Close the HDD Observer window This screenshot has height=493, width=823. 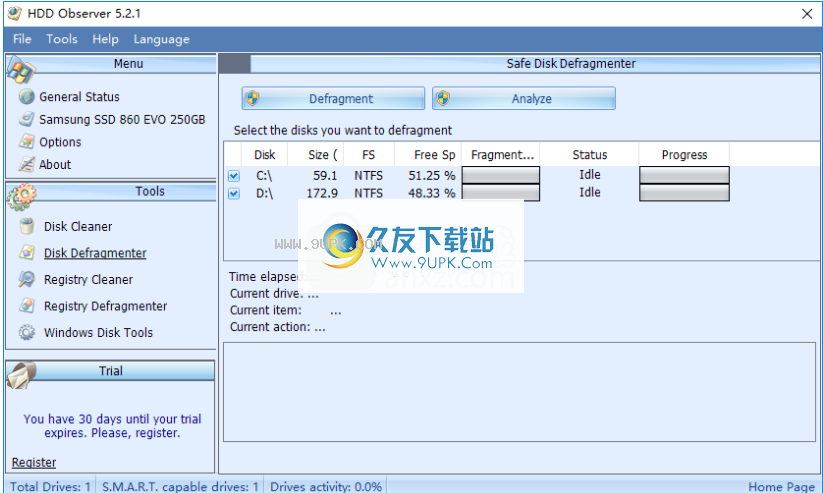(x=807, y=14)
